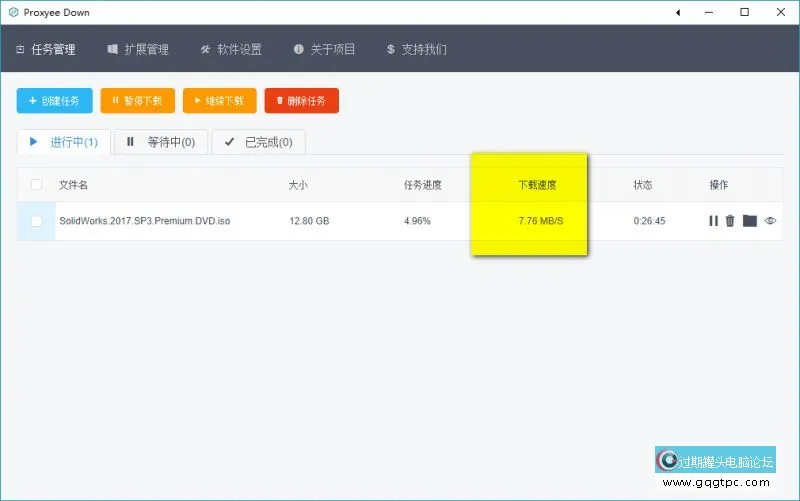Click the Proxyee Down logo icon
The height and width of the screenshot is (501, 800).
(x=12, y=12)
